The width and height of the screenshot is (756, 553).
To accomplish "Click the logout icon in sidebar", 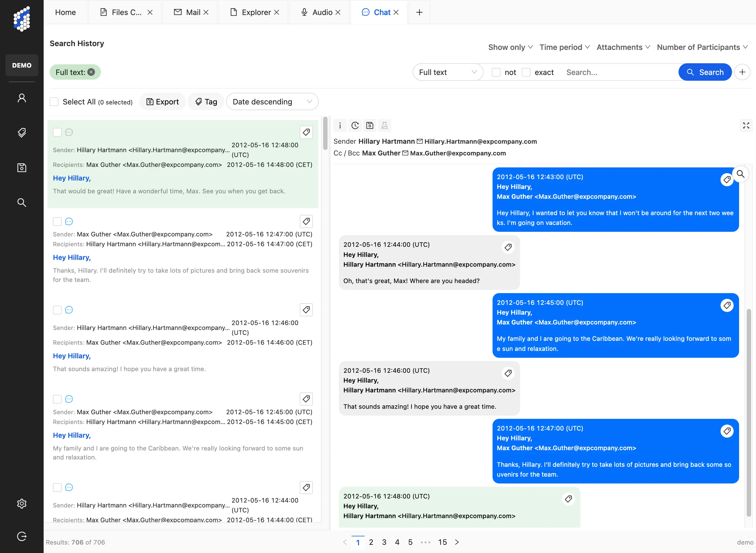I will 22,536.
